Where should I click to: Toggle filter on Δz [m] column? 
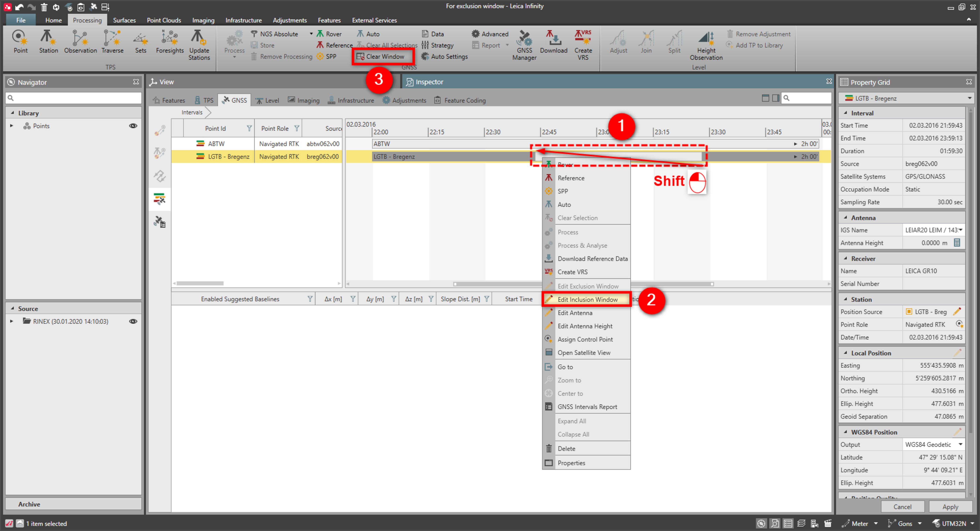click(431, 299)
